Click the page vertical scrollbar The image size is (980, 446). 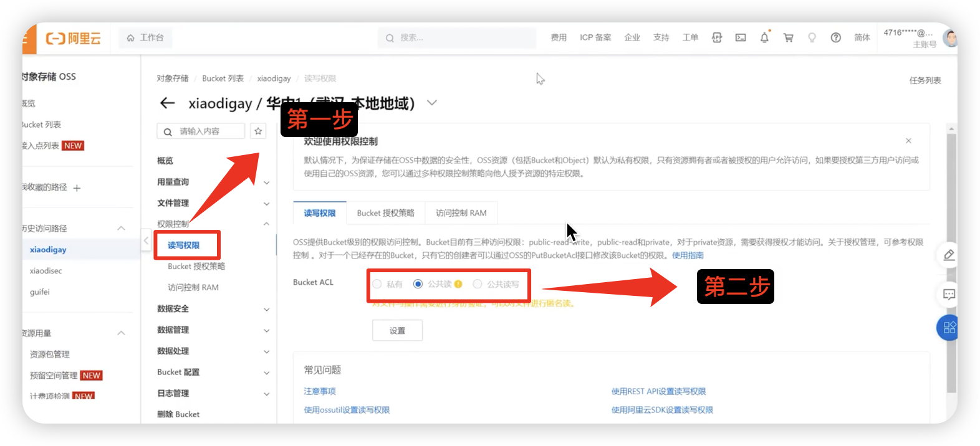(951, 262)
